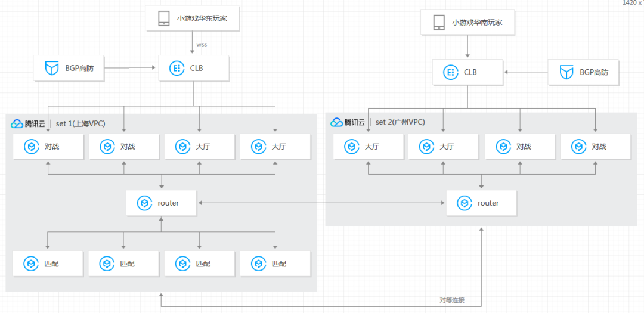Image resolution: width=644 pixels, height=313 pixels.
Task: Click the CLB icon under 小游戏华东玩家
Action: pos(177,69)
